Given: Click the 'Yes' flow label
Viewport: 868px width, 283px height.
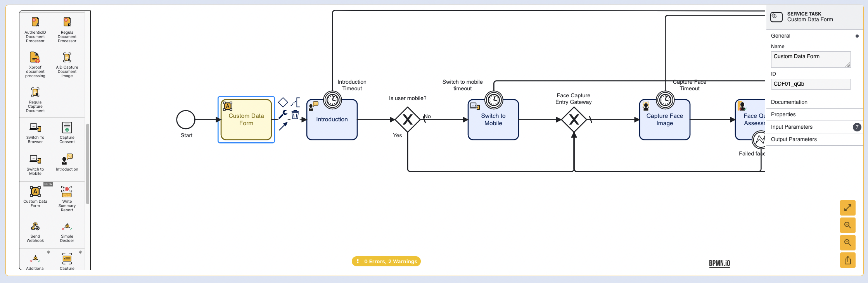Looking at the screenshot, I should pyautogui.click(x=398, y=135).
